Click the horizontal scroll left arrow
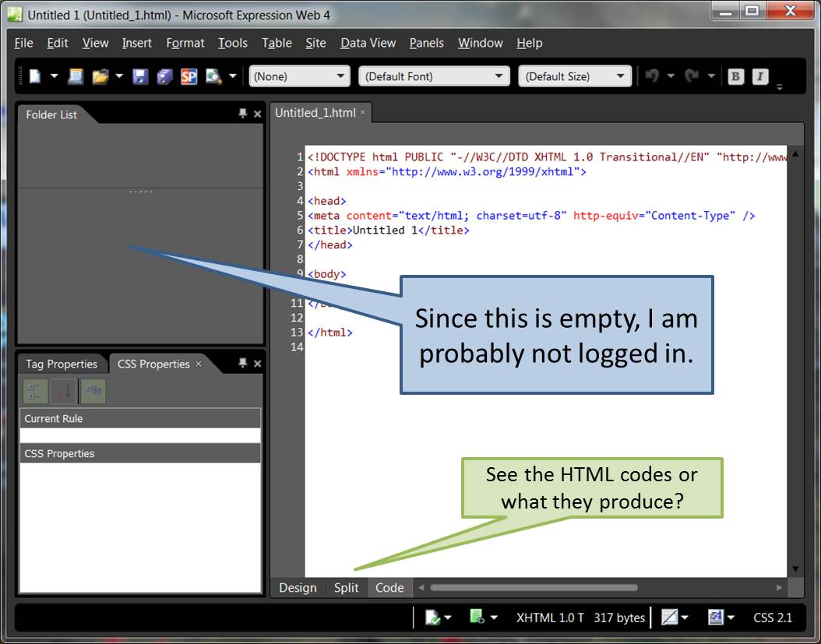Screen dimensions: 821x644 point(421,587)
